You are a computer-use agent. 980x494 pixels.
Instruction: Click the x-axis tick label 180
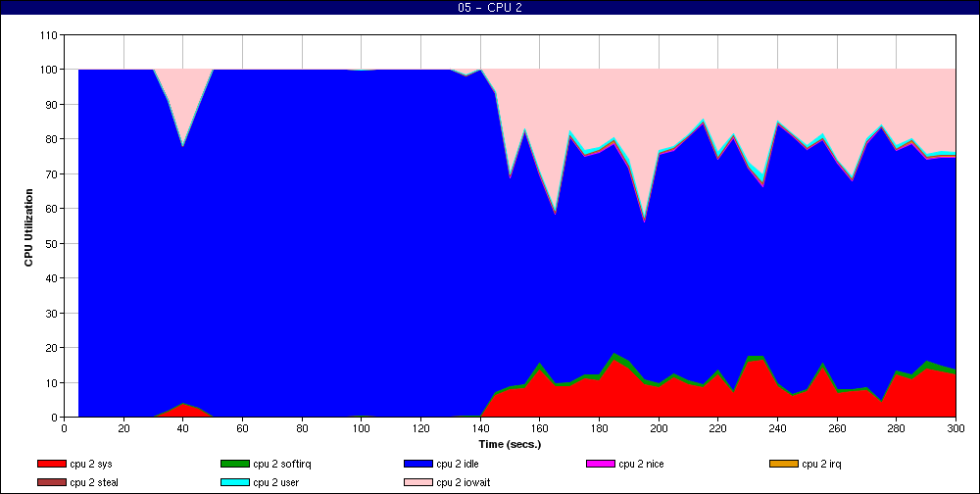(x=599, y=428)
